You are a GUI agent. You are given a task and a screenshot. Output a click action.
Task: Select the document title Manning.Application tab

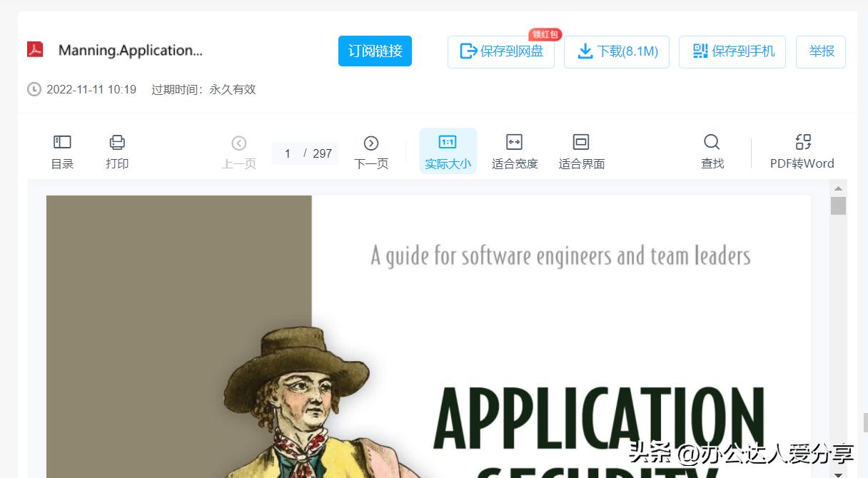point(131,51)
